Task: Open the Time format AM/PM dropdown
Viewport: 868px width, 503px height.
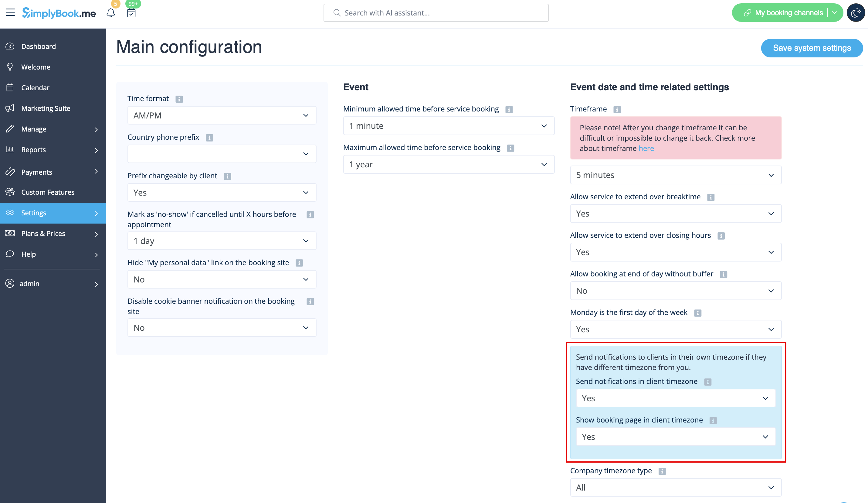Action: (222, 115)
